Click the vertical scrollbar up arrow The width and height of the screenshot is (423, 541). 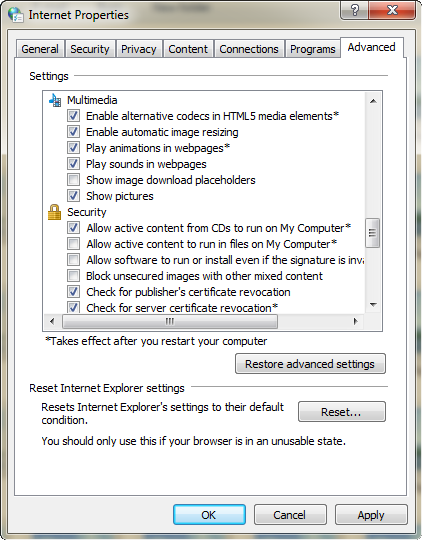[373, 101]
